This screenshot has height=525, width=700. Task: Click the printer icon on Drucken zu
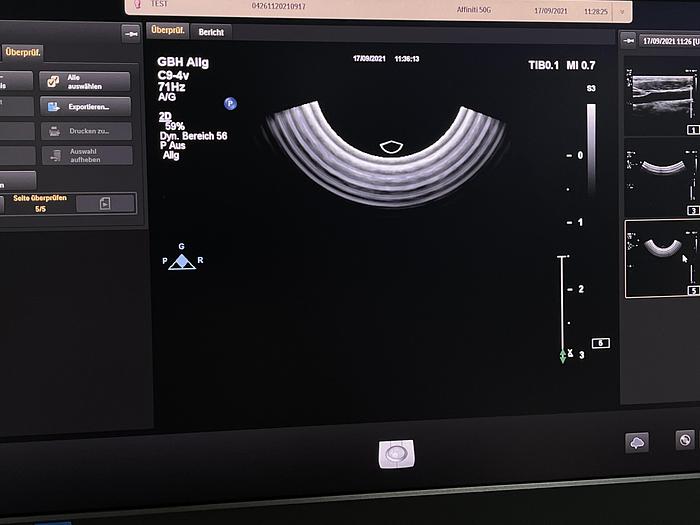pos(54,131)
